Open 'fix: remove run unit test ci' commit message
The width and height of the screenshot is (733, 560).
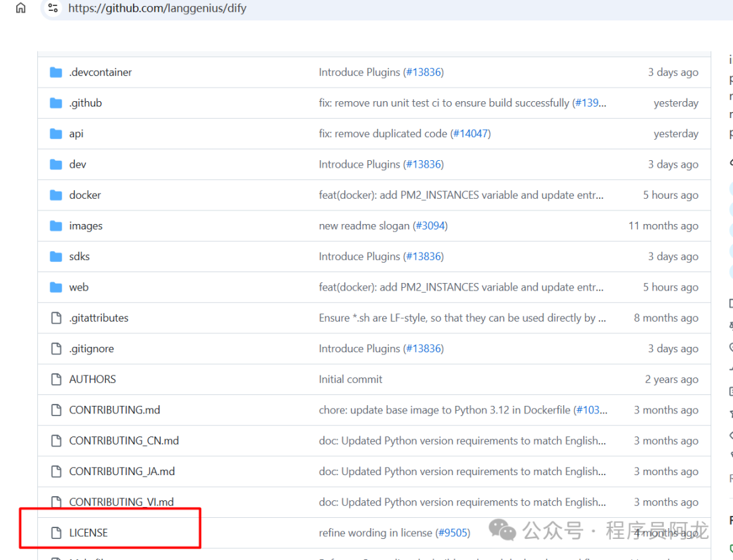tap(444, 103)
